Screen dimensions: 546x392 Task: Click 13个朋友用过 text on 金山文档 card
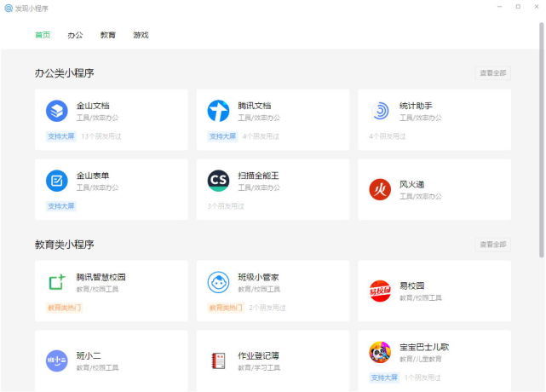[x=101, y=136]
